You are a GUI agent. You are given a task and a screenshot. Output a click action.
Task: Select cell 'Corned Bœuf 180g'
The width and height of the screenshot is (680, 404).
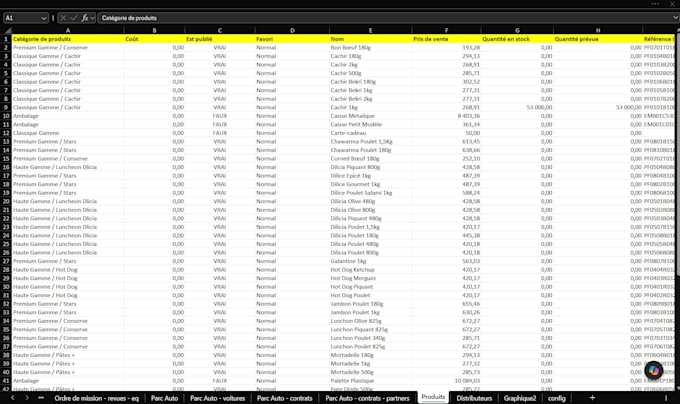pyautogui.click(x=370, y=159)
